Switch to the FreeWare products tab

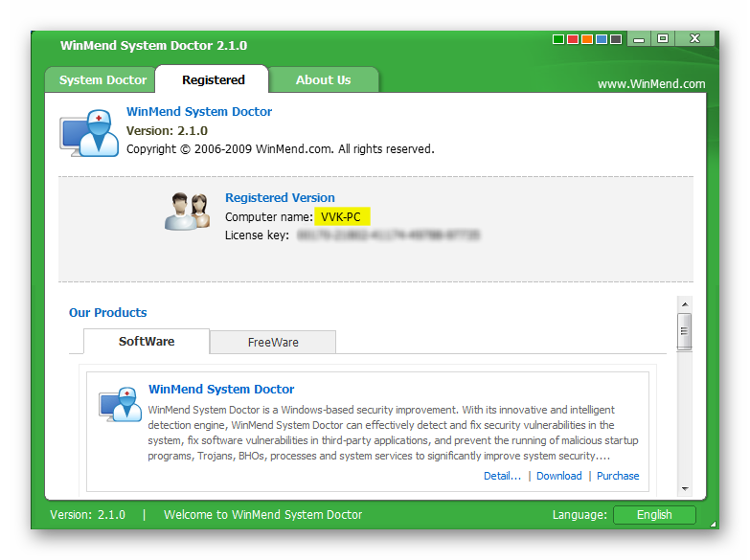(x=273, y=343)
